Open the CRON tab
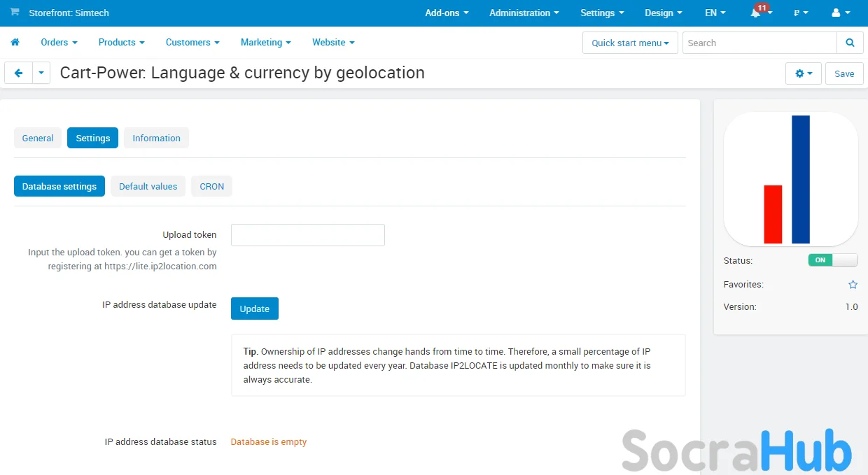The height and width of the screenshot is (475, 868). [x=211, y=186]
